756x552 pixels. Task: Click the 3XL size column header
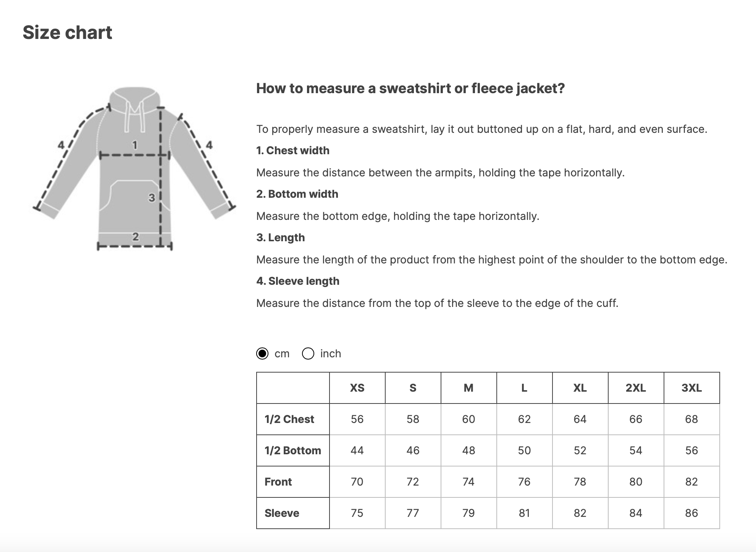click(x=691, y=388)
